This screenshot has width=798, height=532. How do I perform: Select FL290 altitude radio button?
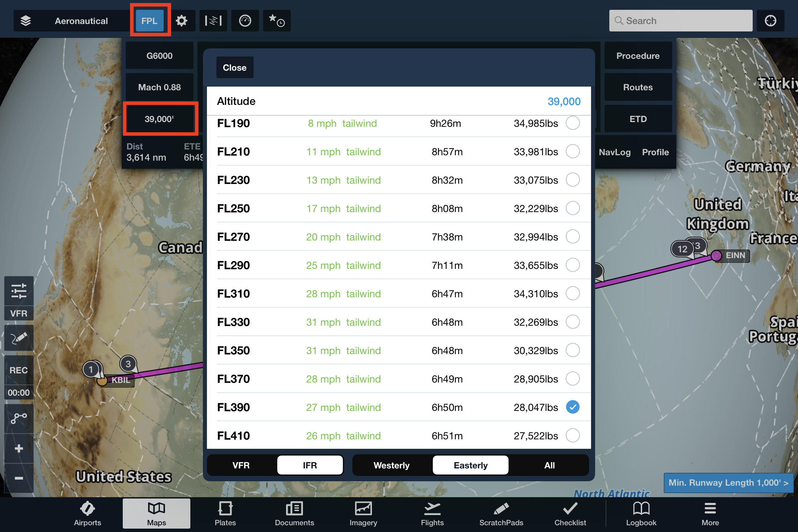572,265
